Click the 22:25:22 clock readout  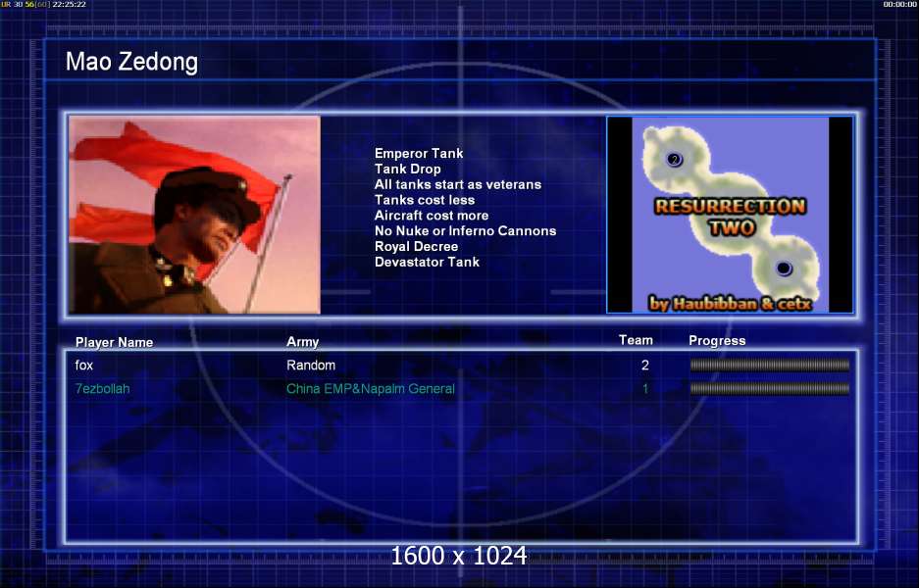click(x=70, y=4)
